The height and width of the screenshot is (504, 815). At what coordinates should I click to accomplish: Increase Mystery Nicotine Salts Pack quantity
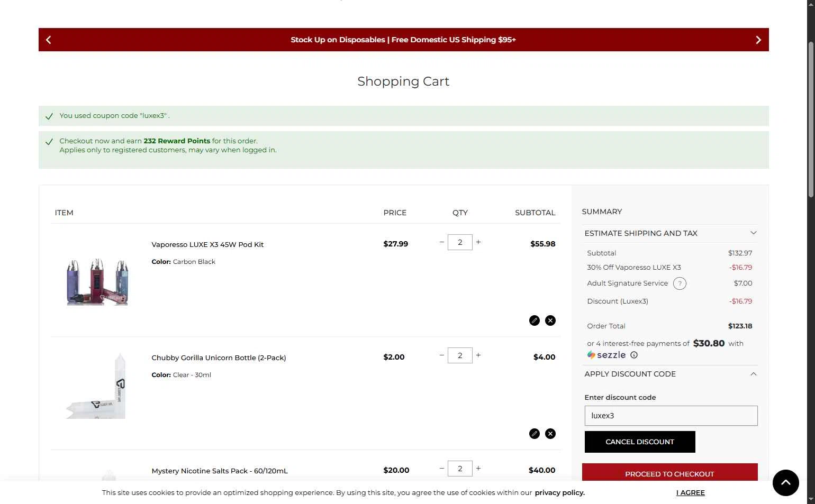[478, 469]
